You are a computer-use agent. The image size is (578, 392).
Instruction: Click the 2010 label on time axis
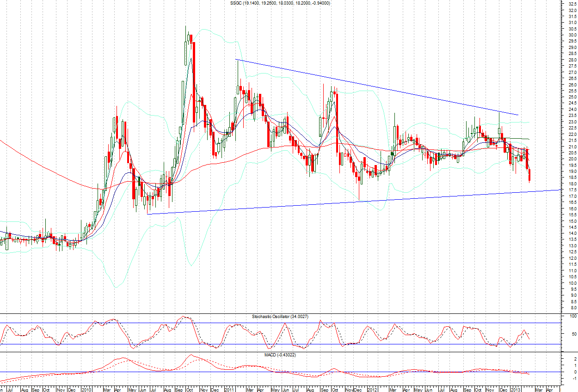pyautogui.click(x=86, y=389)
